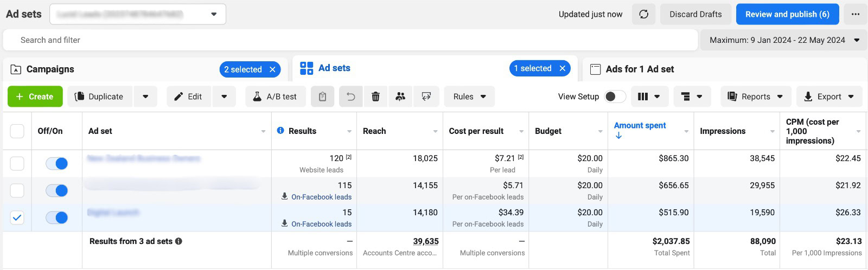Open the breakdown icon menu
The height and width of the screenshot is (270, 868).
tap(692, 97)
